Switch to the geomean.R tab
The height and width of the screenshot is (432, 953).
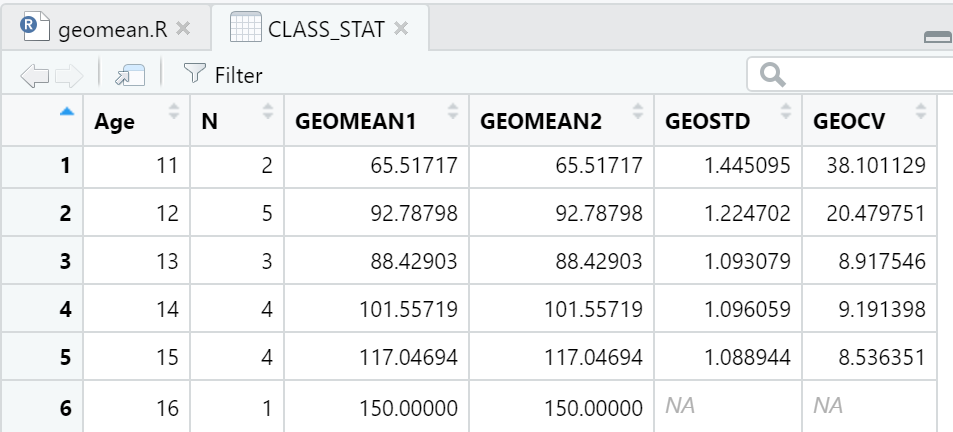point(106,29)
